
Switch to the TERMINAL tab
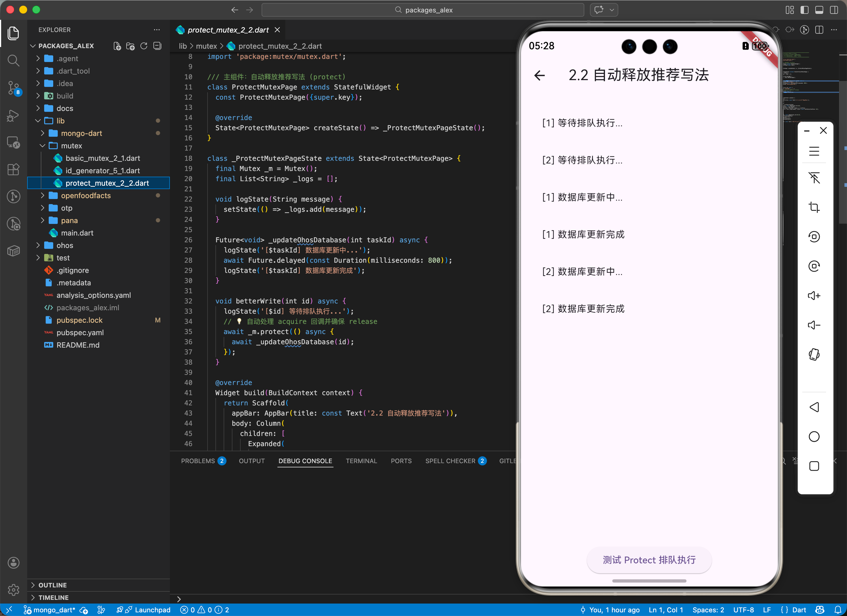tap(361, 461)
